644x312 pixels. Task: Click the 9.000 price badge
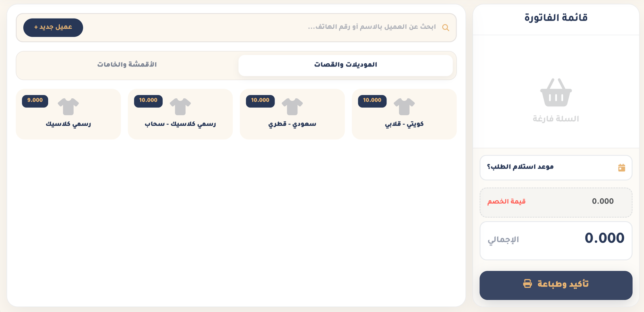(x=35, y=100)
